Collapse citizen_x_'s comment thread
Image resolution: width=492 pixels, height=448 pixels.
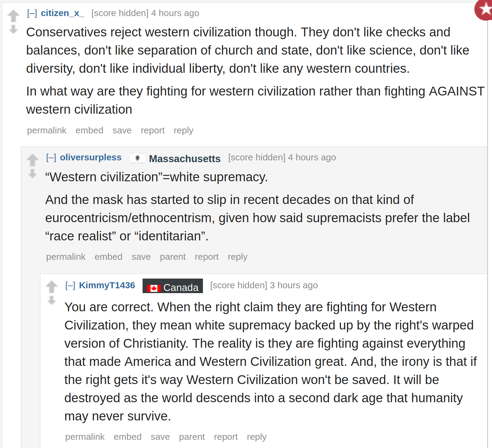32,13
